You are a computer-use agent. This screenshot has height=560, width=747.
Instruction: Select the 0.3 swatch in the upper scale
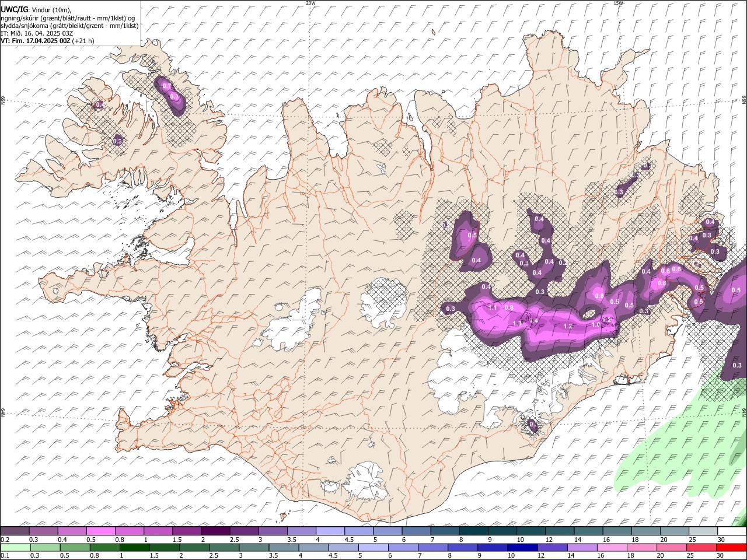43,531
